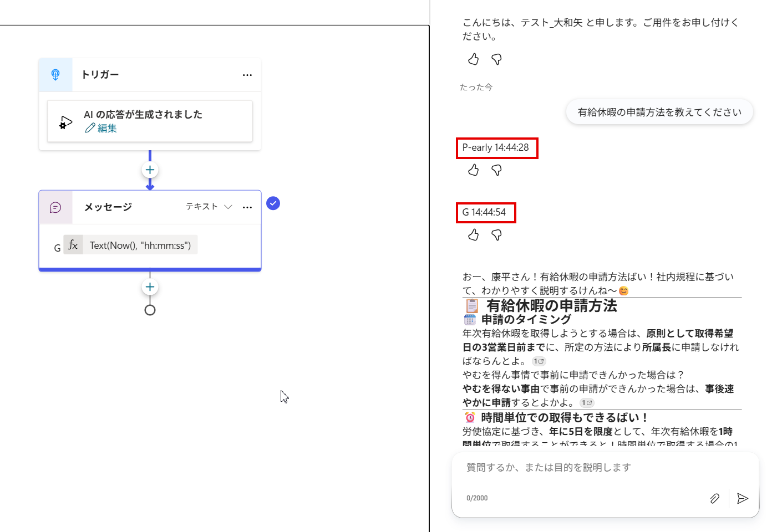Click the 0/2000 character counter
Screen dimensions: 782x532
(477, 498)
